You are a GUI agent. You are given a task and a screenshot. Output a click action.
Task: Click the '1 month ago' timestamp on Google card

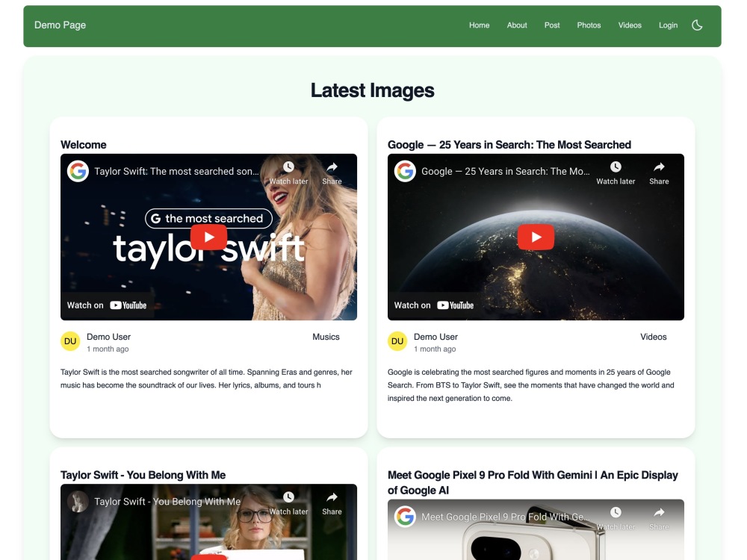pos(435,349)
